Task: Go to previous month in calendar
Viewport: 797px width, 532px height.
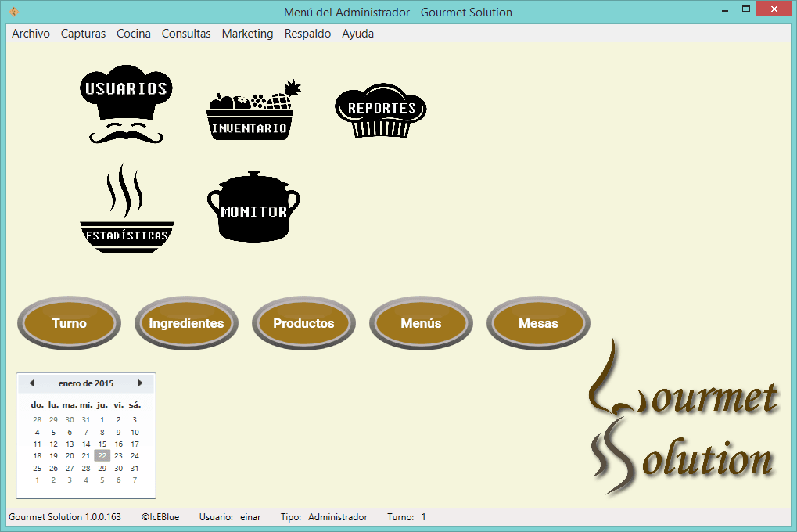Action: [x=32, y=383]
